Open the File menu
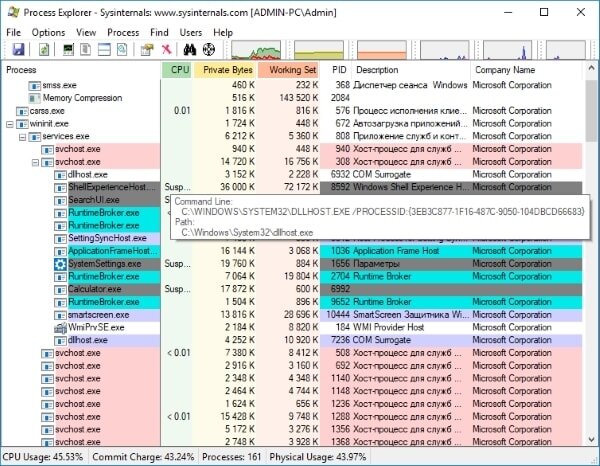The height and width of the screenshot is (466, 600). coord(13,33)
